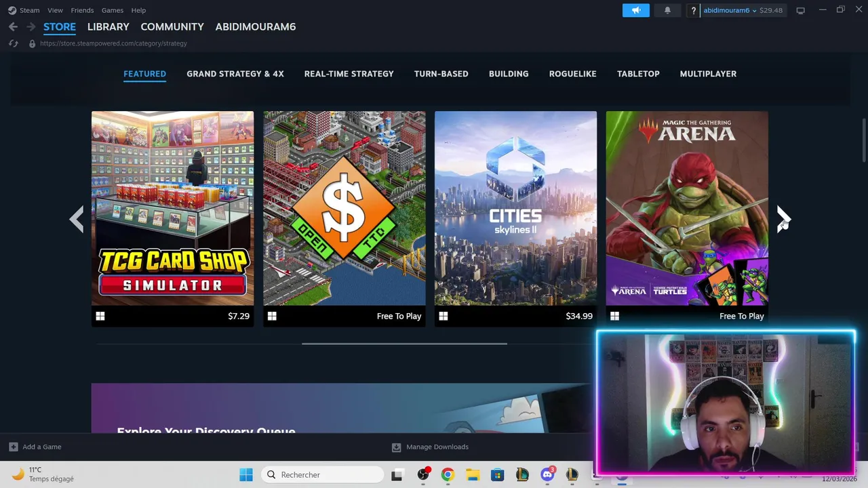Viewport: 868px width, 488px height.
Task: Click Windows icon under TCG Card Shop Simulator
Action: (x=100, y=316)
